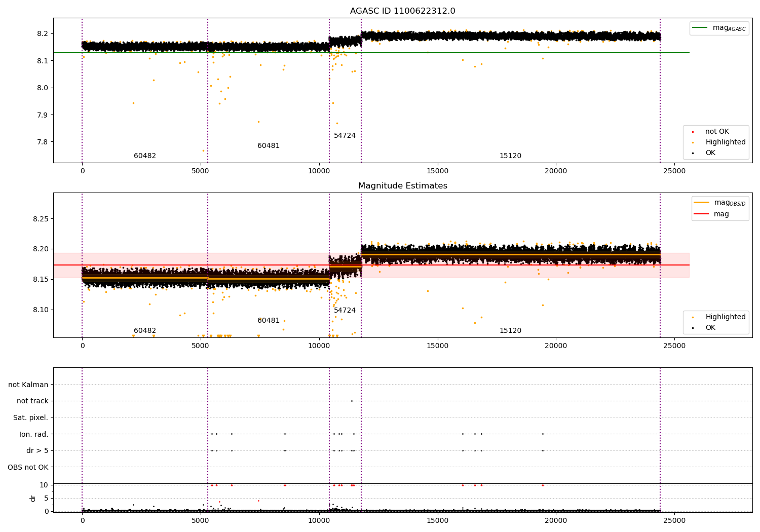760x532 pixels.
Task: Click 'OK' legend entry in Magnitude Estimates plot
Action: [x=710, y=328]
